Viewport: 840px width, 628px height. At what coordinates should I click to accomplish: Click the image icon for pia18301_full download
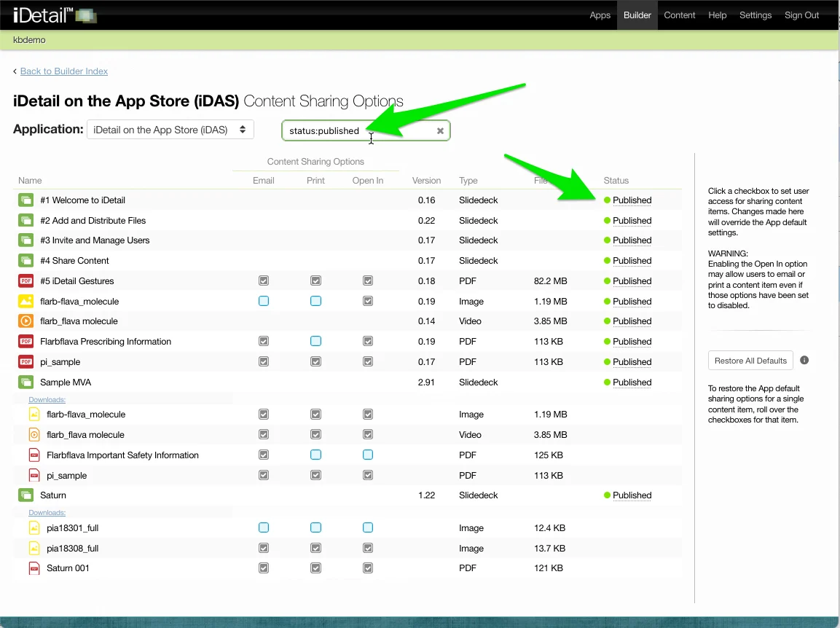34,528
